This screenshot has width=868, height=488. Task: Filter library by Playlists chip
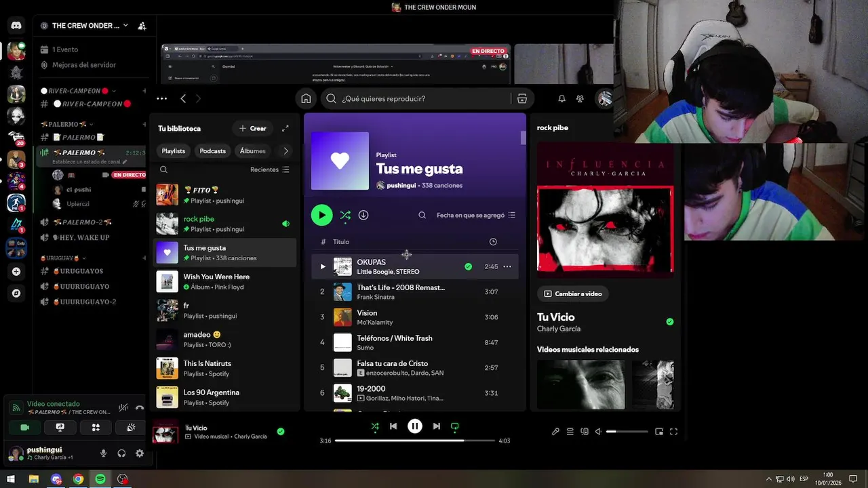(x=174, y=151)
